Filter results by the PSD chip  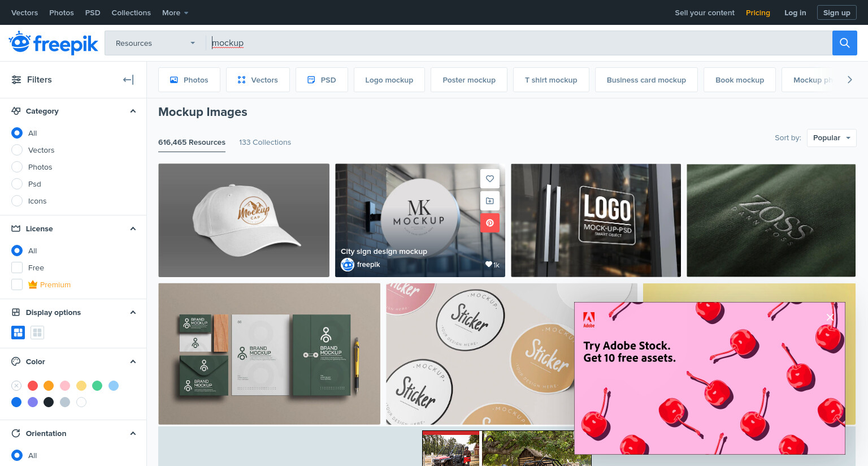tap(322, 80)
